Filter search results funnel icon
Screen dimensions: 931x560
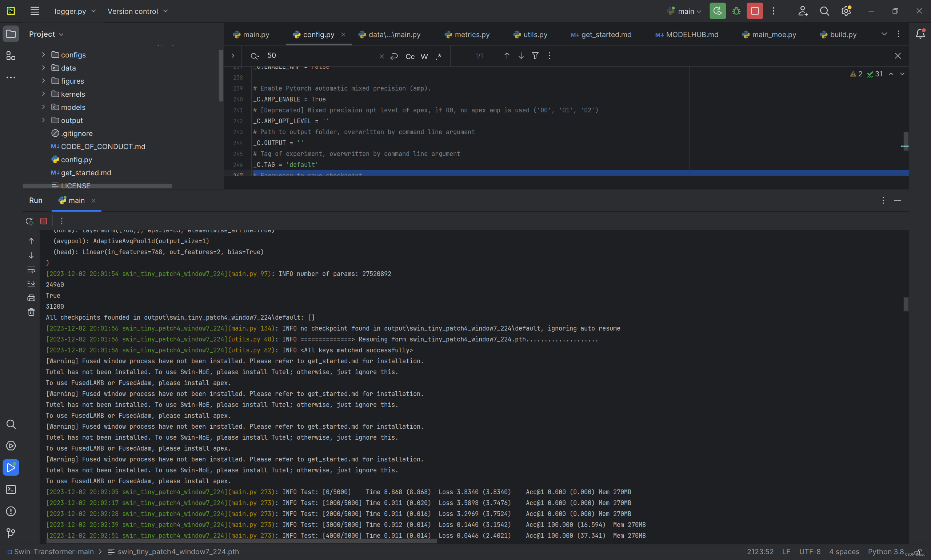[535, 56]
